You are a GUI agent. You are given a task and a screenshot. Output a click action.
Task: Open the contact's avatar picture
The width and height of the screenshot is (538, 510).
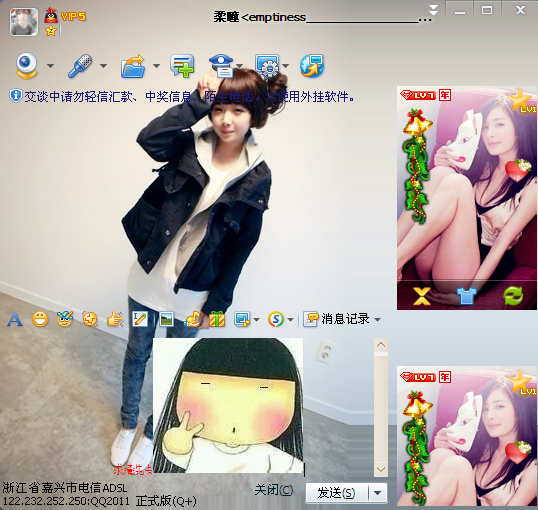[24, 22]
